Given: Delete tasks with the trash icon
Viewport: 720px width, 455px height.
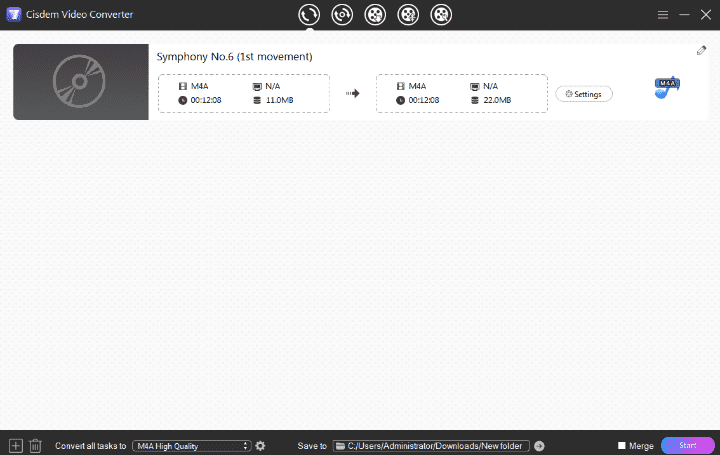Looking at the screenshot, I should pyautogui.click(x=35, y=445).
